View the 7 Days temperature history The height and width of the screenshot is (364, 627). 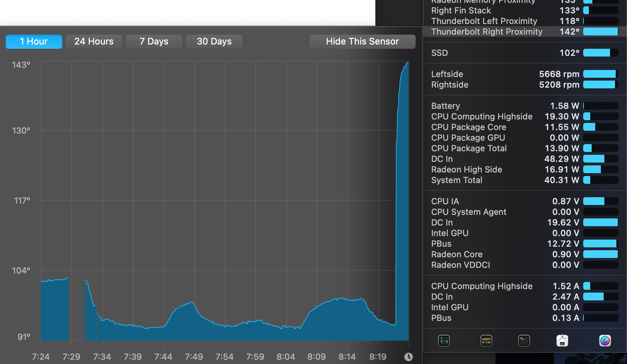154,41
